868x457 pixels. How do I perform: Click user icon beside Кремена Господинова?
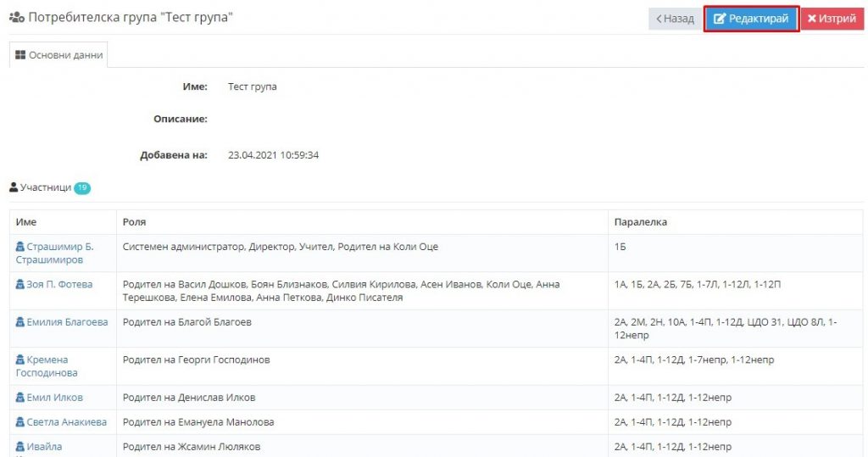coord(20,359)
